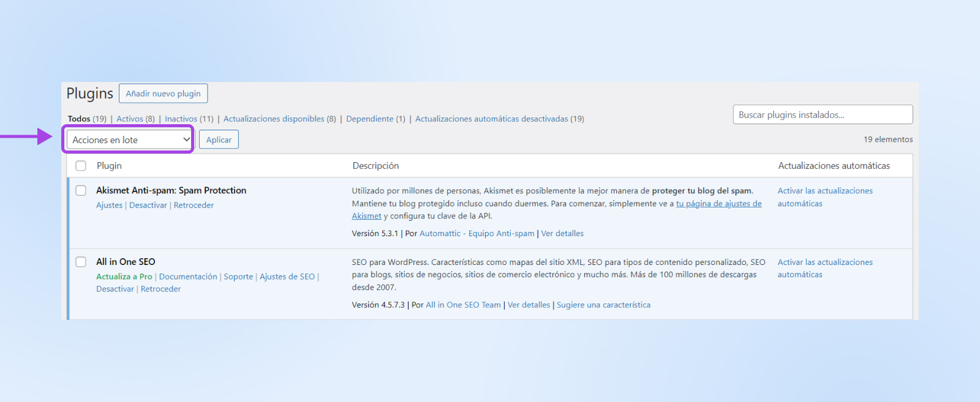Click Añadir nuevo plugin button
Viewport: 980px width, 402px height.
pos(163,94)
